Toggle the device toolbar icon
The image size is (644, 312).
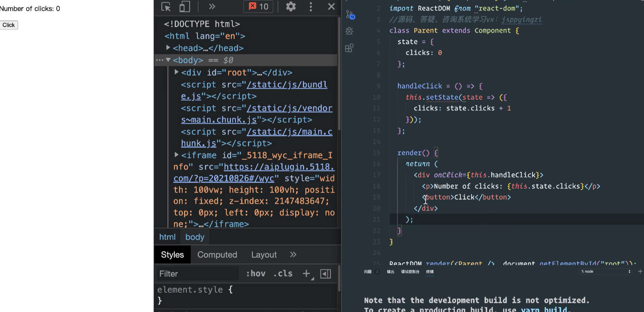[184, 6]
